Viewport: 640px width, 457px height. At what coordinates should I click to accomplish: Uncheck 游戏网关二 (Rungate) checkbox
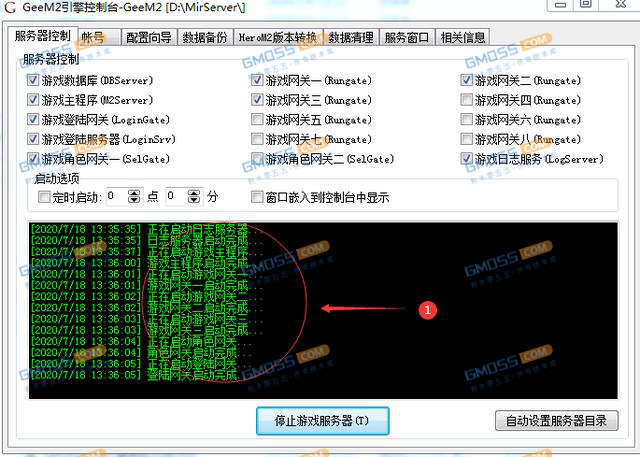point(467,80)
